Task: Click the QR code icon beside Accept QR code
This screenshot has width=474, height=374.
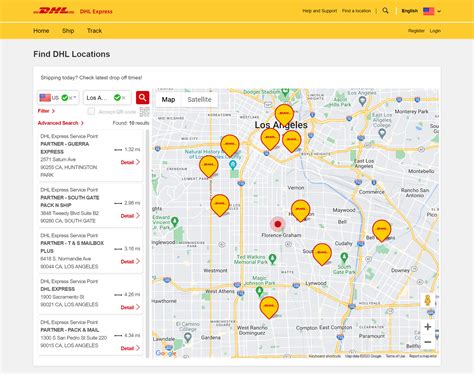Action: pos(144,112)
